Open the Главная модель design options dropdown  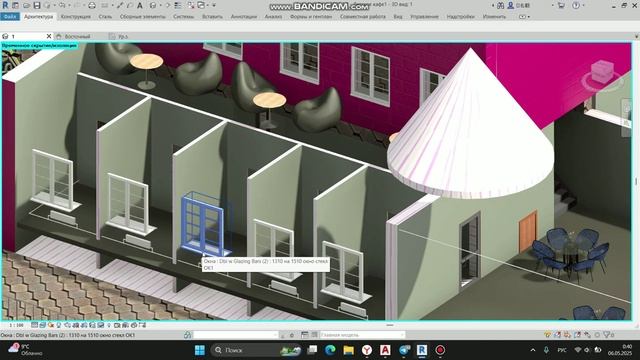pos(362,335)
